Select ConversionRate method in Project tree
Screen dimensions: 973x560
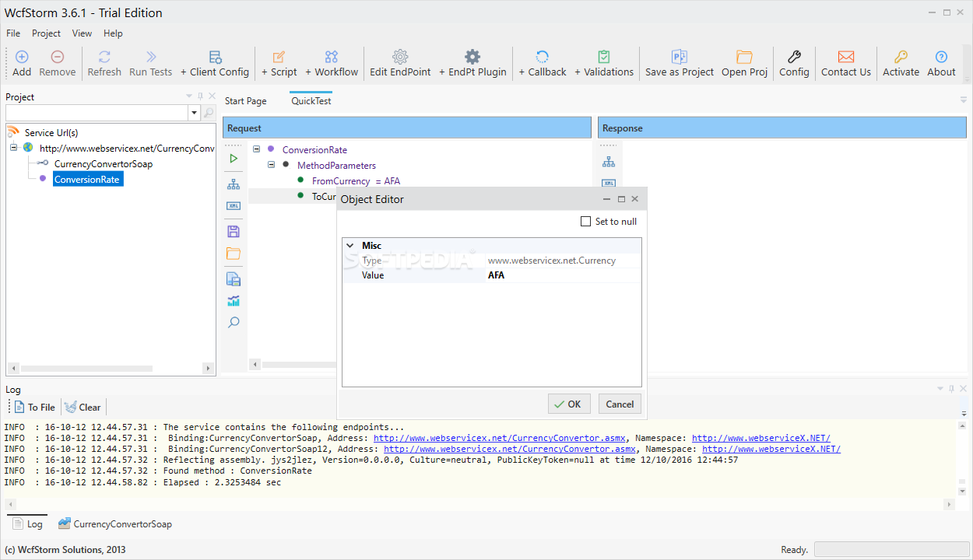tap(87, 180)
